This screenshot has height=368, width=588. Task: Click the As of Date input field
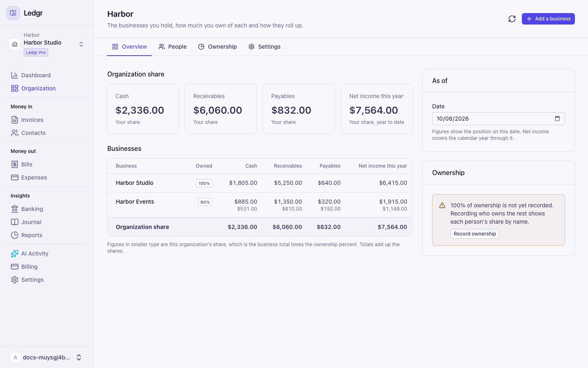[499, 119]
